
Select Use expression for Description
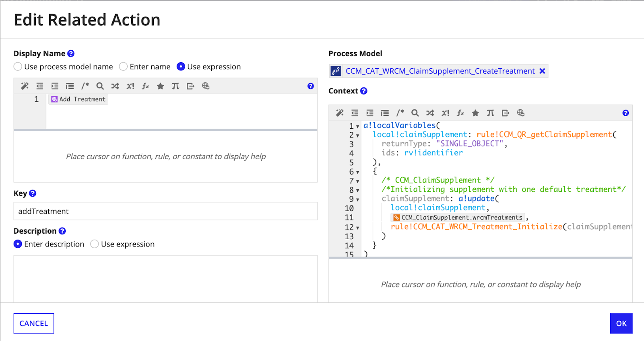coord(95,244)
